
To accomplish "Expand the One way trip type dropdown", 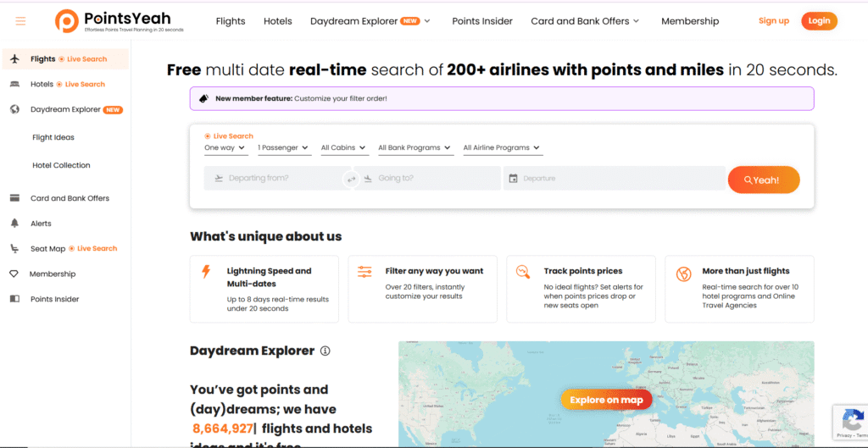I will coord(225,148).
